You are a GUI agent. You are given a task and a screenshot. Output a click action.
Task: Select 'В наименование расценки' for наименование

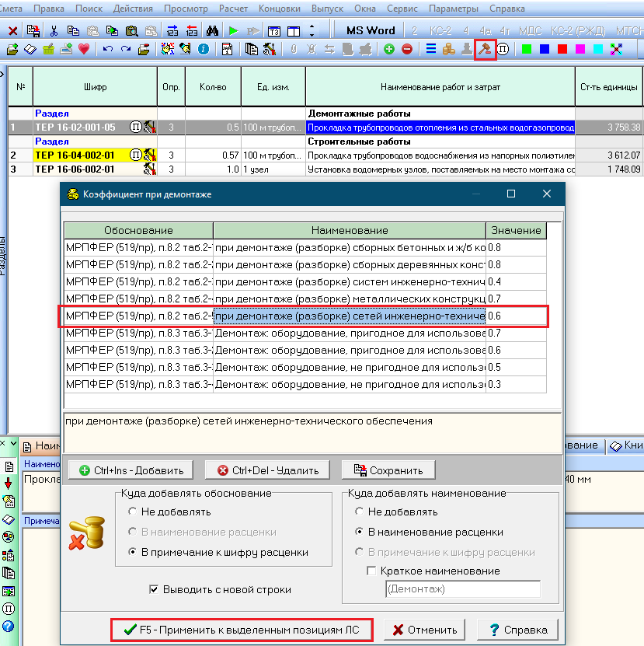point(359,532)
